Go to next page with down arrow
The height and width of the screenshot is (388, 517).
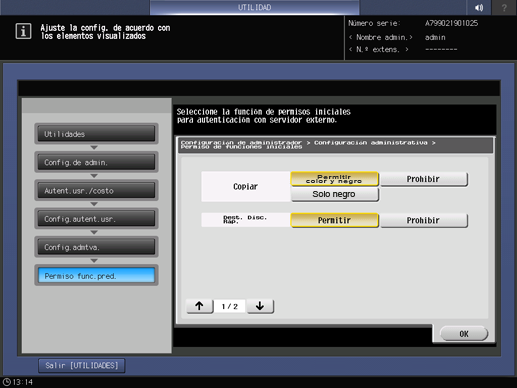(x=260, y=306)
